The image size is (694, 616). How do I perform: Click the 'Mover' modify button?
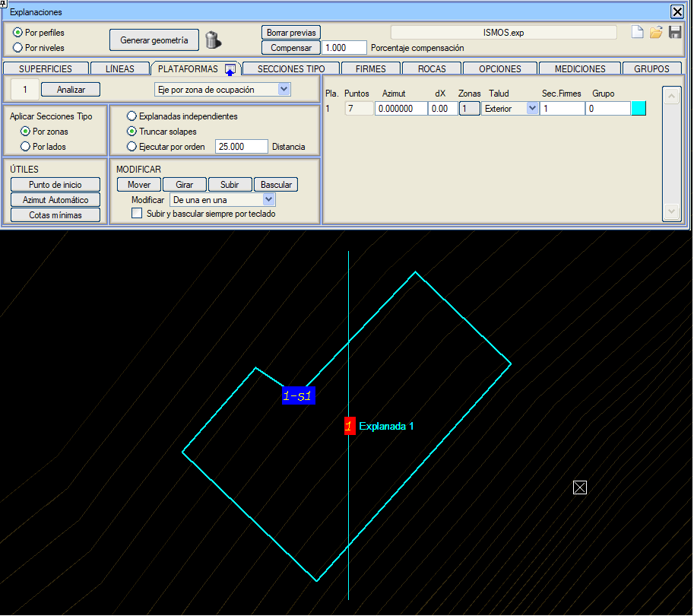tap(139, 185)
